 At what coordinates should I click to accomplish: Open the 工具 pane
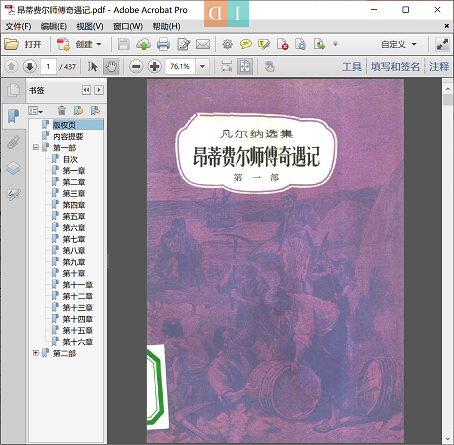[x=352, y=67]
